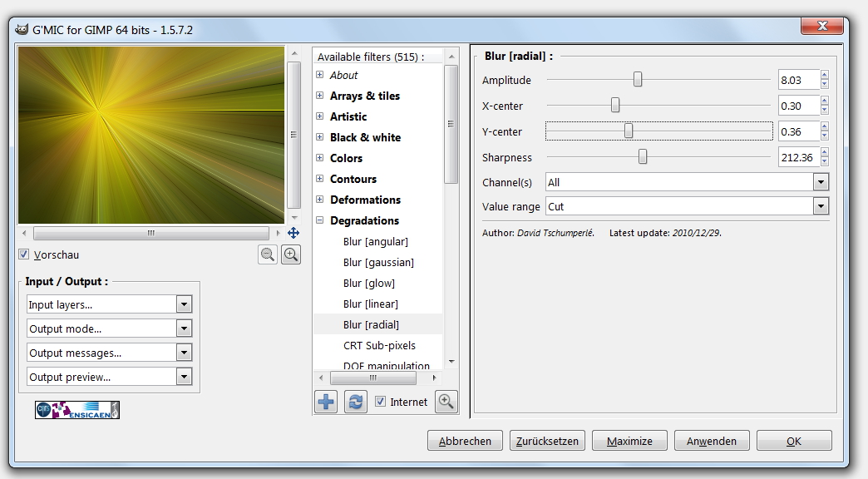Click the zoom in preview magnifier icon
The width and height of the screenshot is (868, 479).
291,255
